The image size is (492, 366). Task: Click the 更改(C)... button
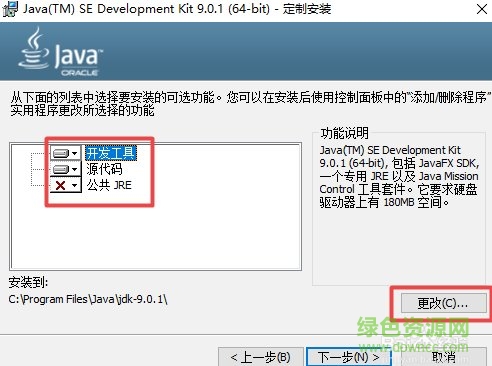tap(443, 303)
